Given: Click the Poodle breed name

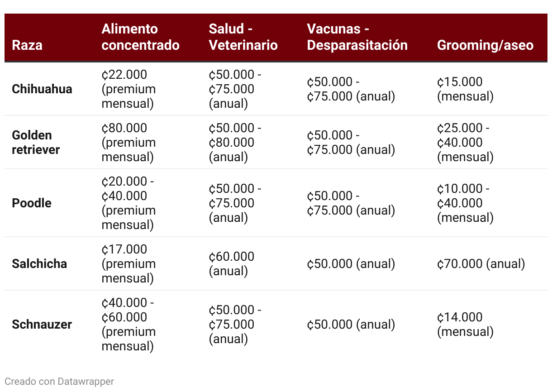Looking at the screenshot, I should (32, 203).
